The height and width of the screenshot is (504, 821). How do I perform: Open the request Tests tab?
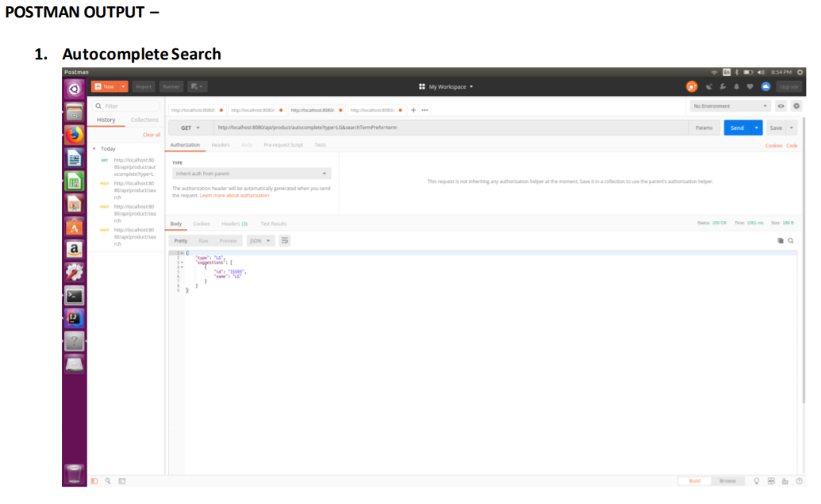click(320, 145)
